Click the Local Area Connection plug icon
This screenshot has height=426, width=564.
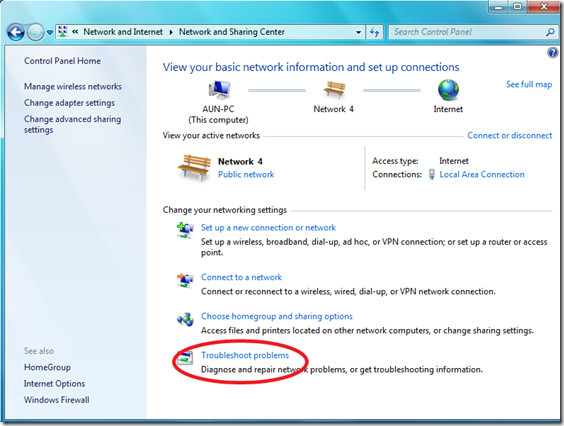432,174
